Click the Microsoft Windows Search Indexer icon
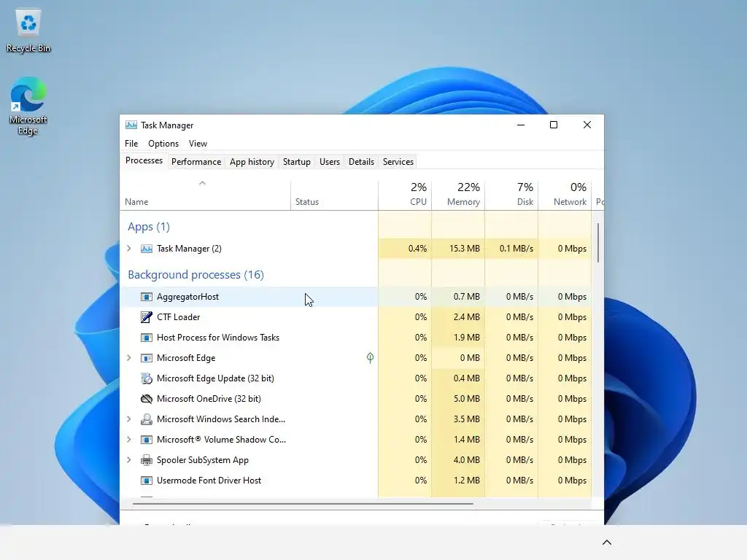747x560 pixels. tap(147, 419)
